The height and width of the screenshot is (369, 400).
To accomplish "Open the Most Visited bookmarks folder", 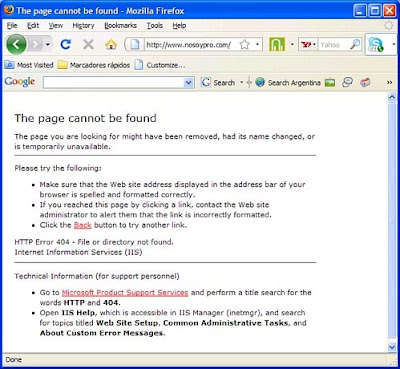I will pos(29,65).
